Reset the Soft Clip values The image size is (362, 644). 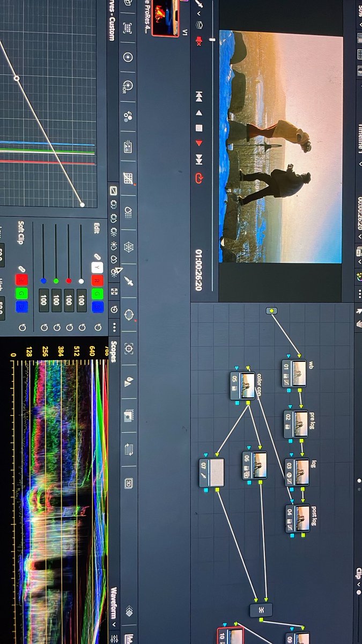click(x=23, y=327)
